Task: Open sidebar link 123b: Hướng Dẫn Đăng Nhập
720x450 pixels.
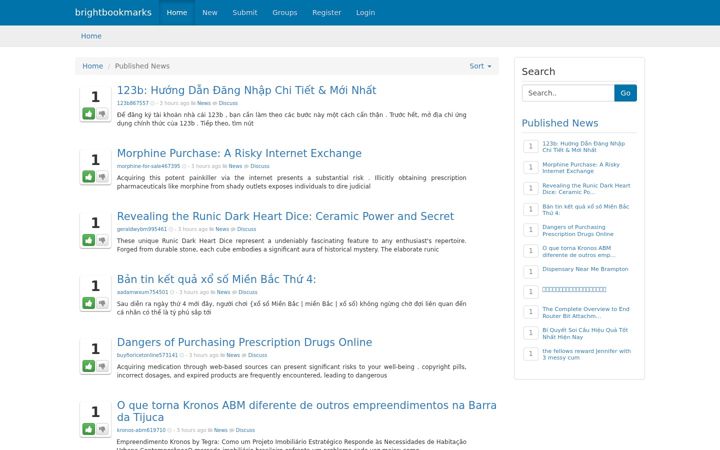Action: (583, 146)
